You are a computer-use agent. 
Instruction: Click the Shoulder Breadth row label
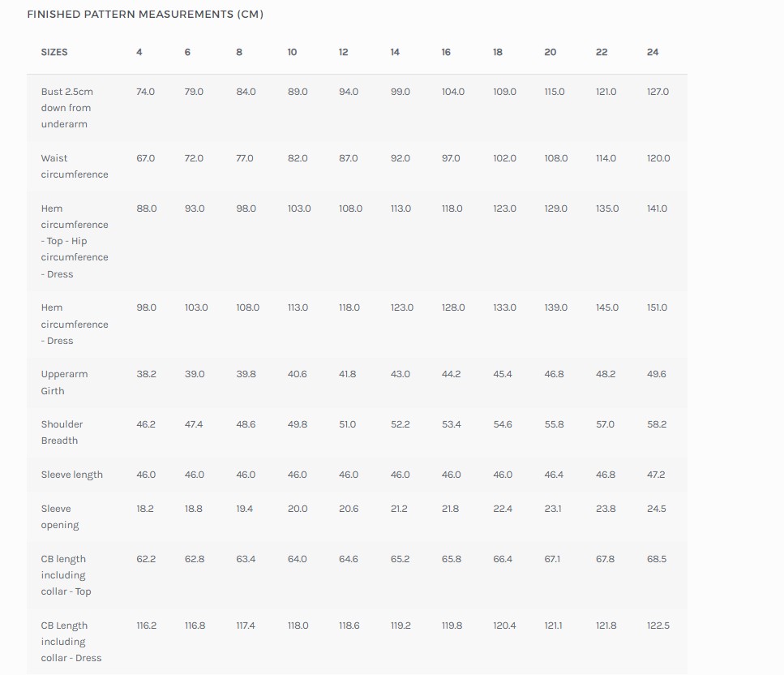point(62,432)
